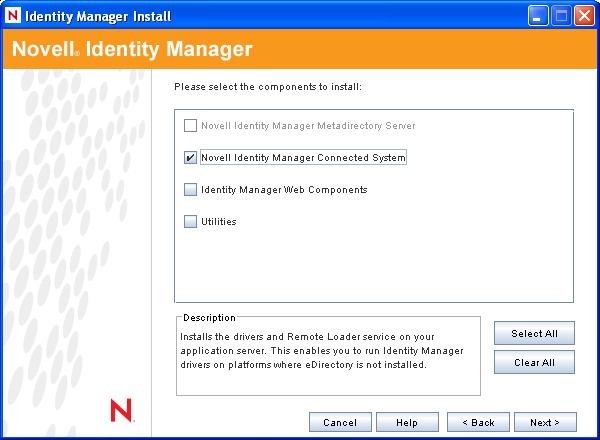The width and height of the screenshot is (600, 440).
Task: Click the Clear All button
Action: (534, 362)
